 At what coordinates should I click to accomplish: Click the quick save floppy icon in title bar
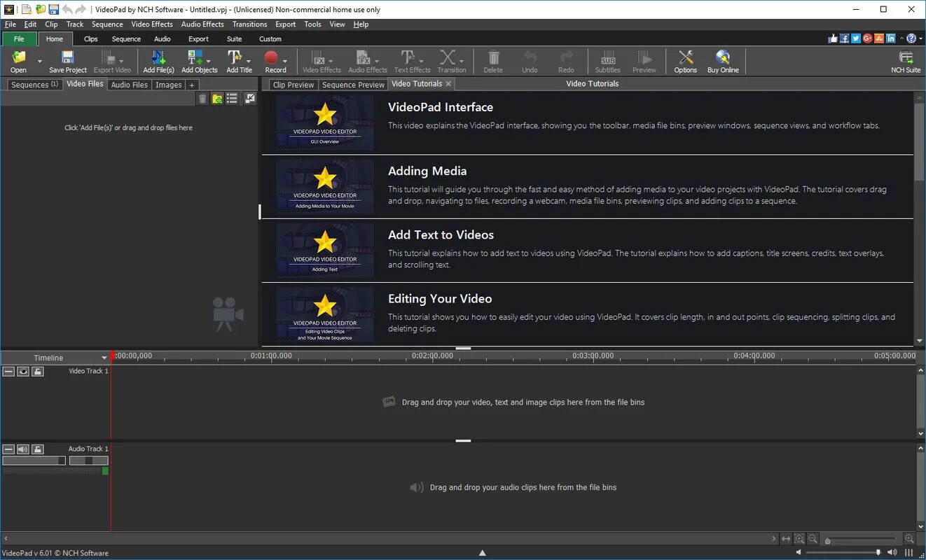pyautogui.click(x=53, y=9)
